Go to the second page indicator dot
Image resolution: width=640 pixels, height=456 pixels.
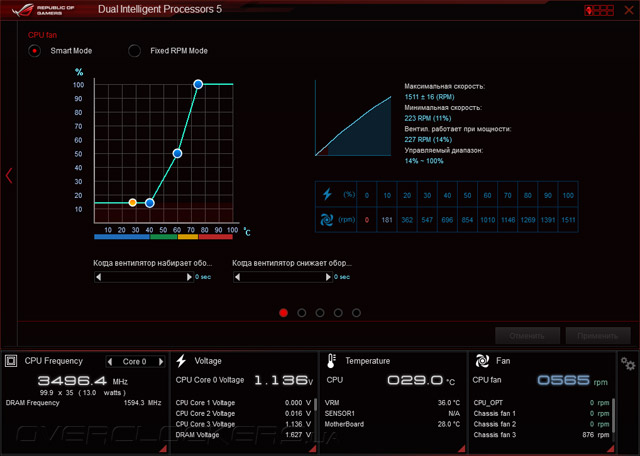302,313
